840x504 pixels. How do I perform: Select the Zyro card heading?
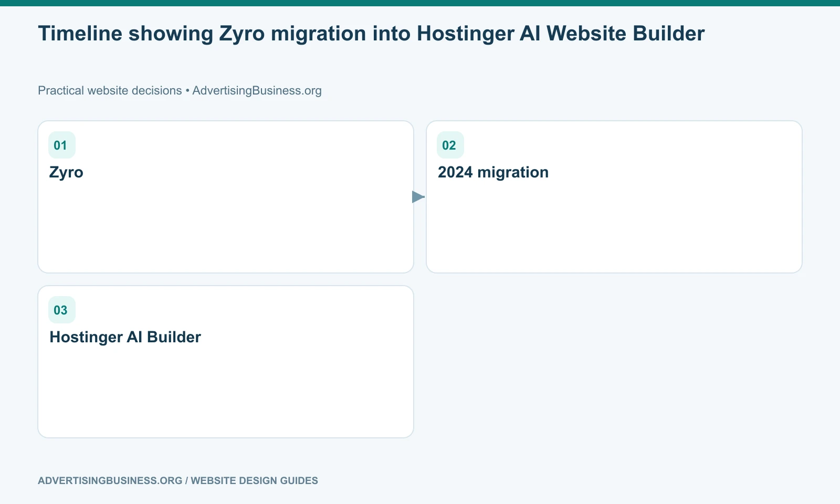pos(66,172)
